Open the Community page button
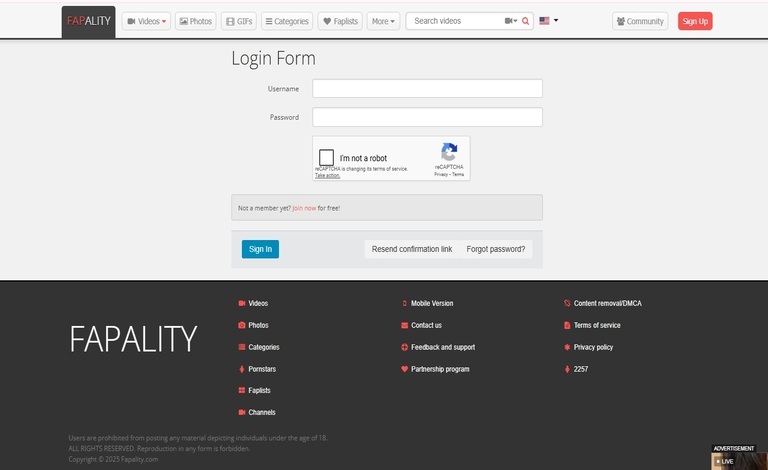 640,21
